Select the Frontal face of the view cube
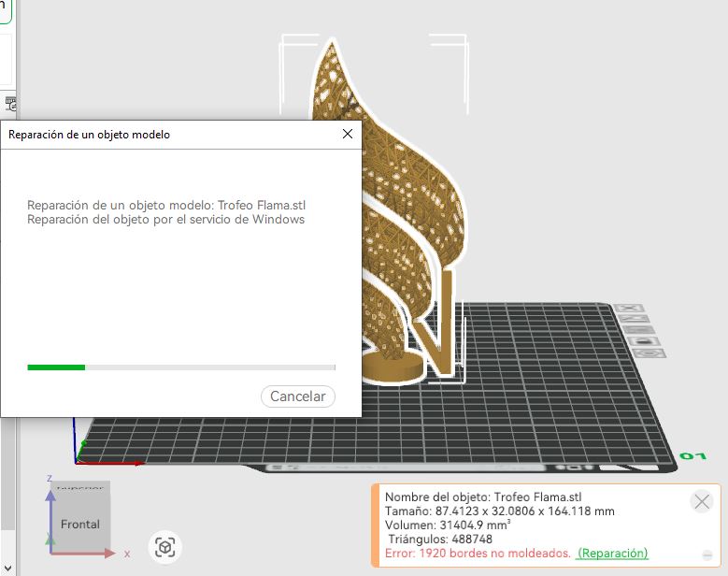 click(80, 525)
